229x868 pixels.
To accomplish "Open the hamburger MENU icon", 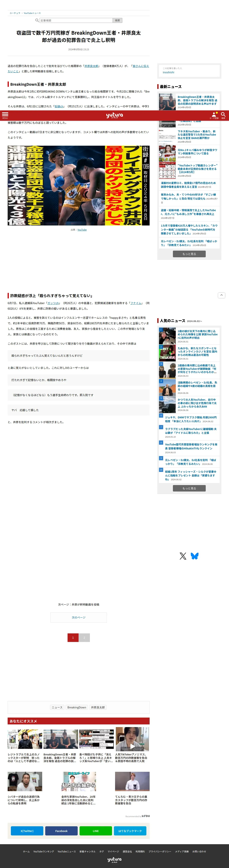I will tap(5, 115).
